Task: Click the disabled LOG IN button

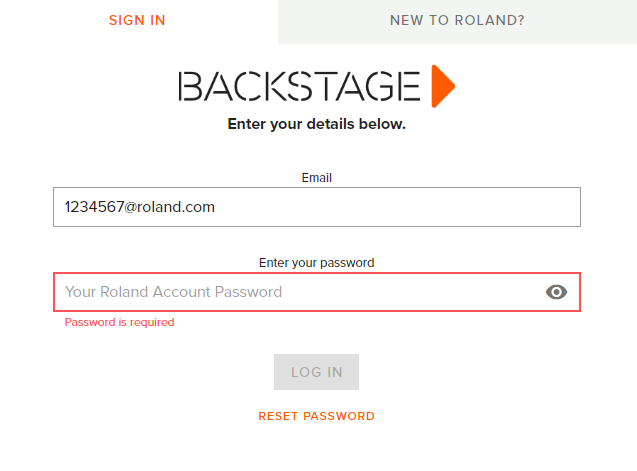Action: pyautogui.click(x=316, y=372)
